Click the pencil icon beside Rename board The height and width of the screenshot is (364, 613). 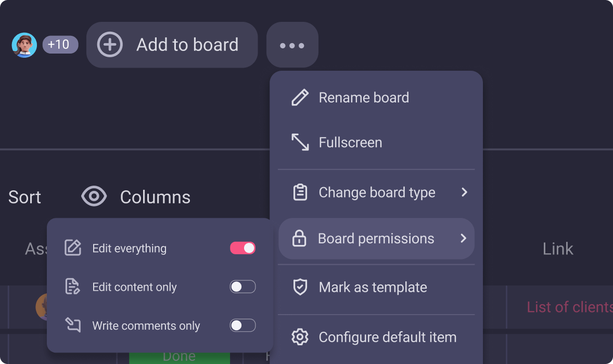300,98
